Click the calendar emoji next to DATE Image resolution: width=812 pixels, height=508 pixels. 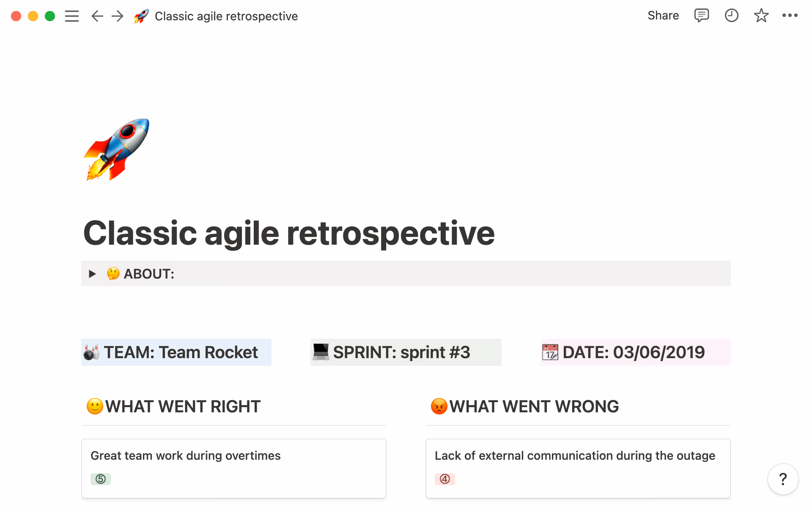tap(551, 352)
